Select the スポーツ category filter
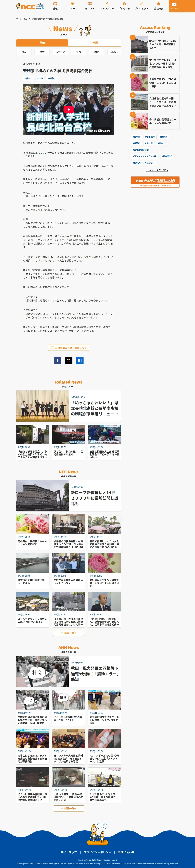Image resolution: width=195 pixels, height=868 pixels. click(60, 52)
